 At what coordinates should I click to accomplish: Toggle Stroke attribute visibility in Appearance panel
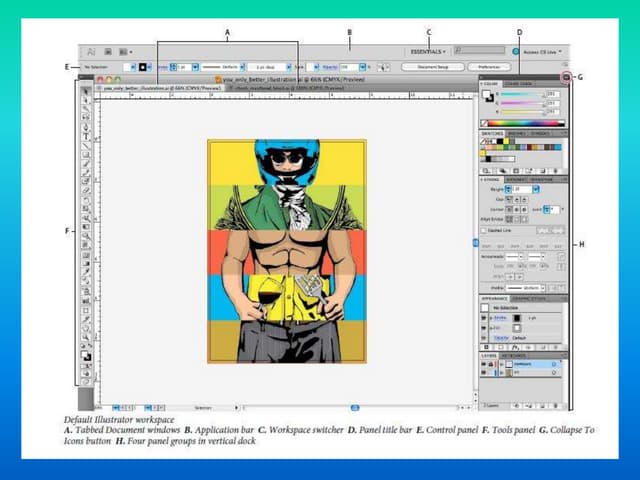pos(484,317)
